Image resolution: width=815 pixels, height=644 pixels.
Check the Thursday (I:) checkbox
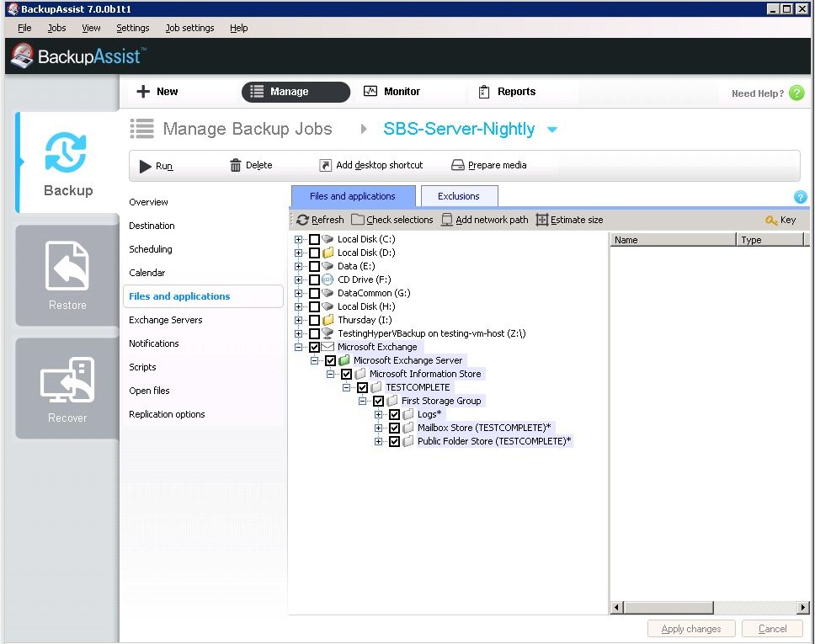point(314,320)
